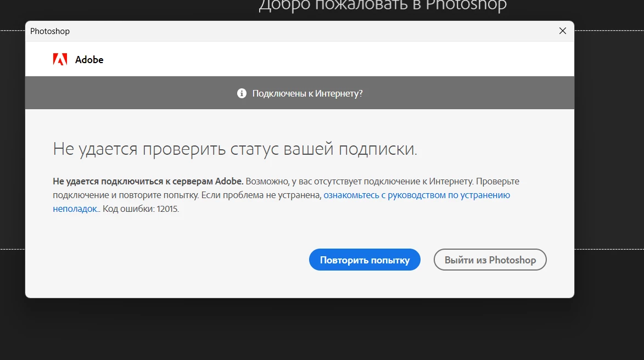Click the Adobe logo icon

point(60,59)
